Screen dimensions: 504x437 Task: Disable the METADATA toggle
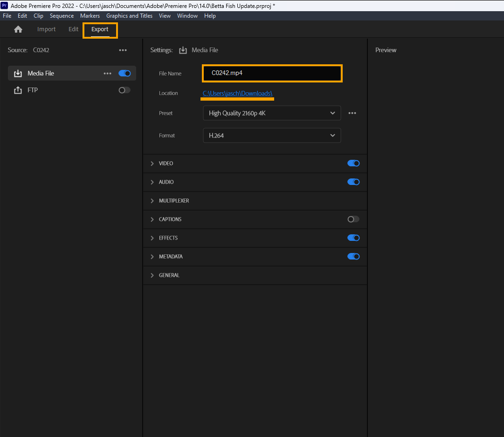pos(353,257)
